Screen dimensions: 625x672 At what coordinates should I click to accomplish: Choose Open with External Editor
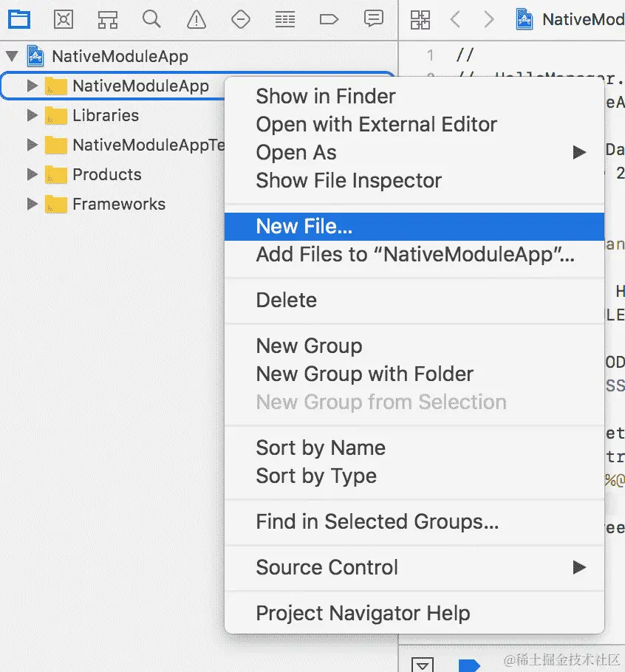[414, 124]
